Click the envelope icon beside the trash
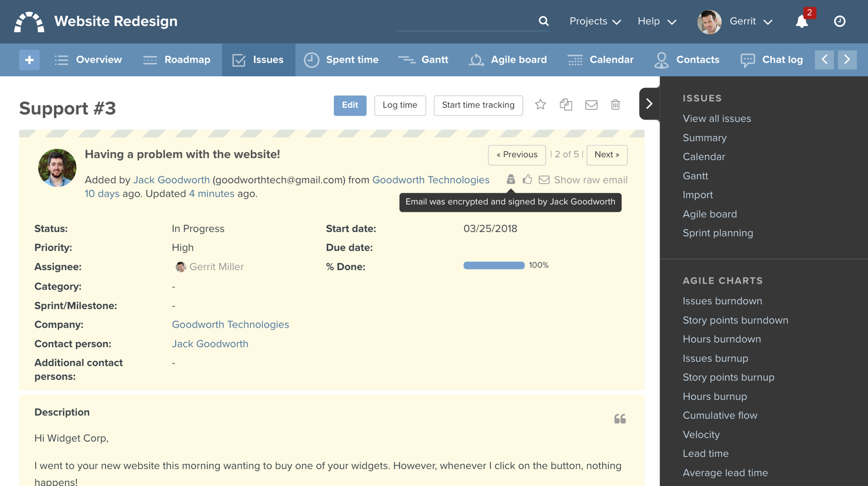 (x=591, y=105)
